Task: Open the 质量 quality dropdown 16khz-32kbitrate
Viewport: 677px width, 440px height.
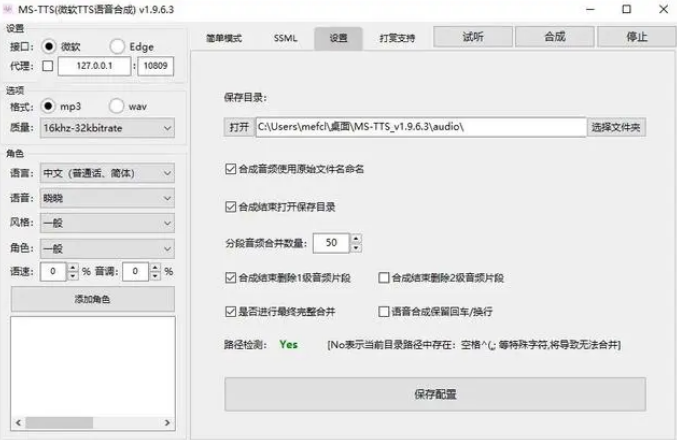Action: [x=107, y=128]
